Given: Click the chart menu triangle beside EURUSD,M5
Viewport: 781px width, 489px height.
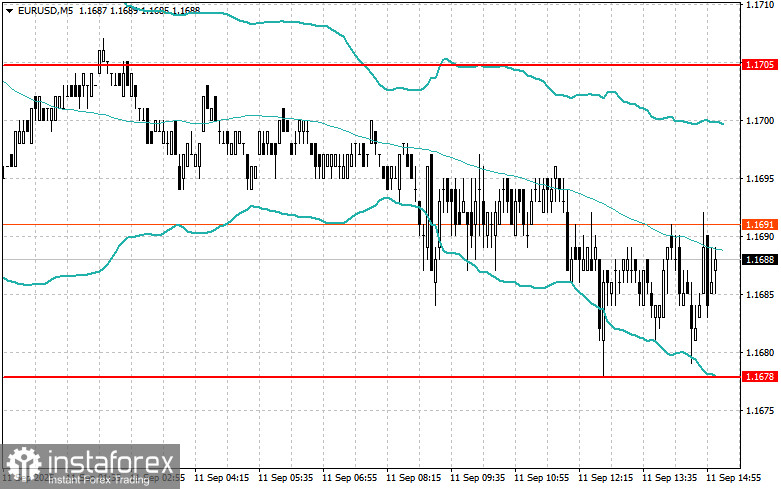Looking at the screenshot, I should coord(9,10).
